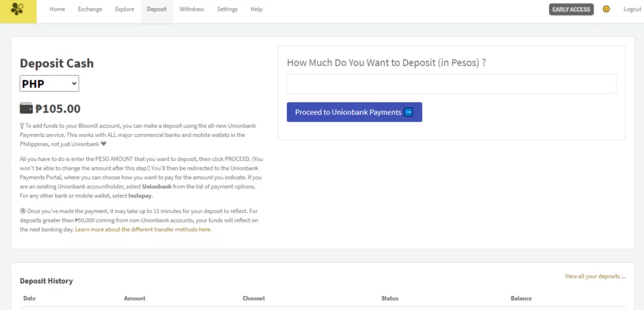Open the PHP currency dropdown
The height and width of the screenshot is (310, 644).
(x=49, y=84)
